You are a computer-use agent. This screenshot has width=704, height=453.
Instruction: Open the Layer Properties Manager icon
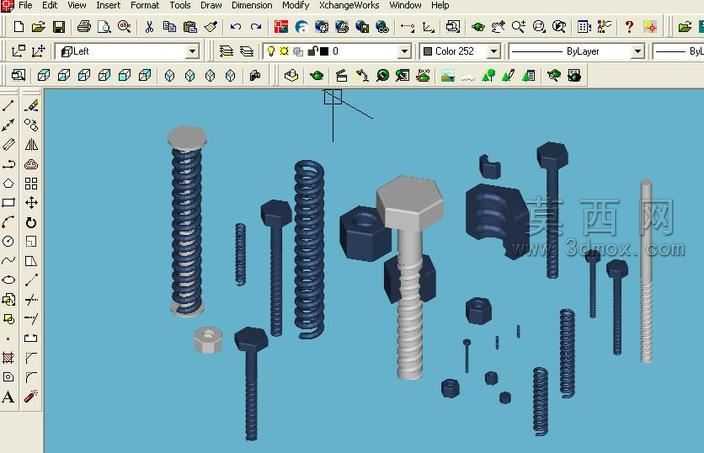pos(226,51)
